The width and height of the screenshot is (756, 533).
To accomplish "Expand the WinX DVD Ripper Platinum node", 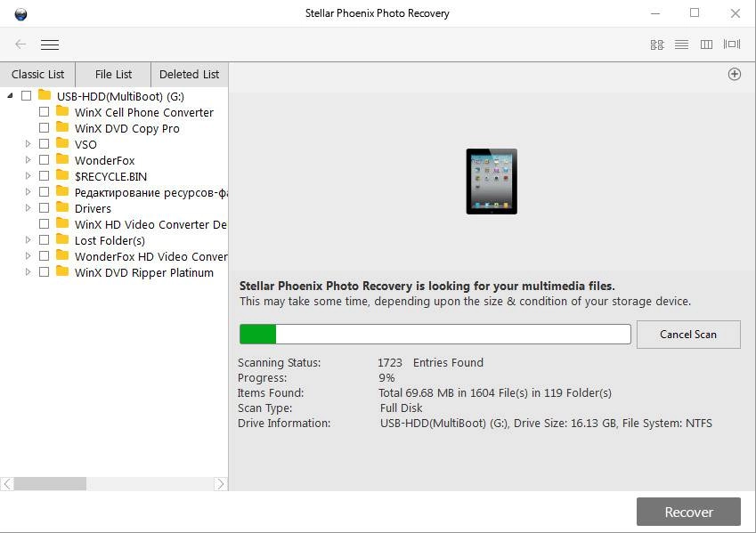I will (28, 271).
